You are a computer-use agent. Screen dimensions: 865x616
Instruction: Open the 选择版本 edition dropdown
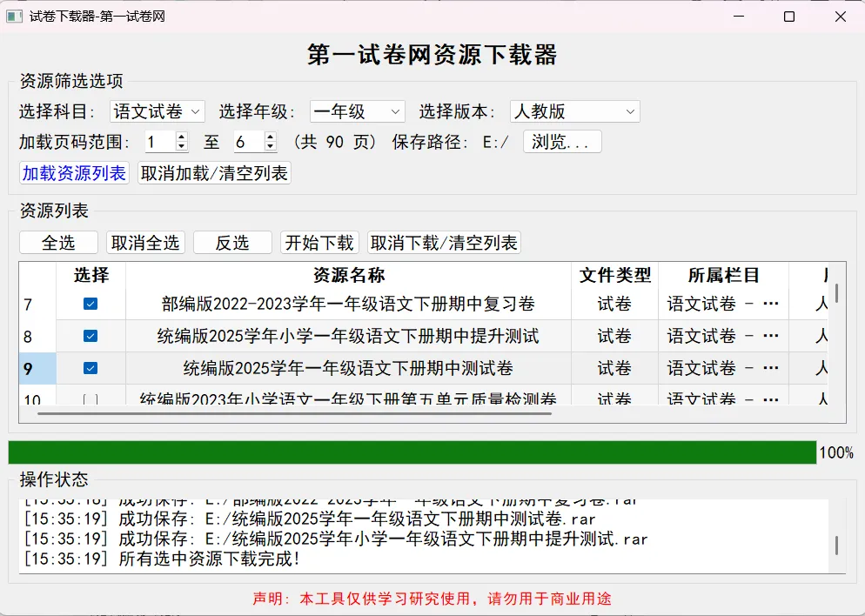575,112
